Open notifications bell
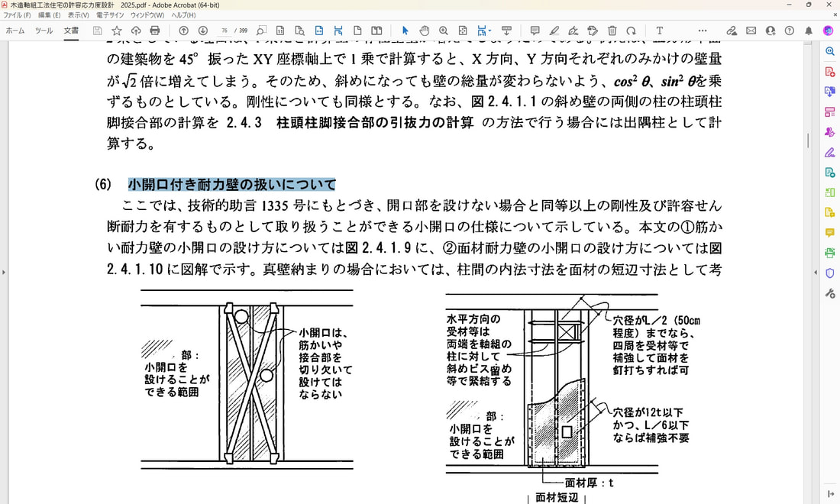Screen dimensions: 840x504 pos(809,31)
